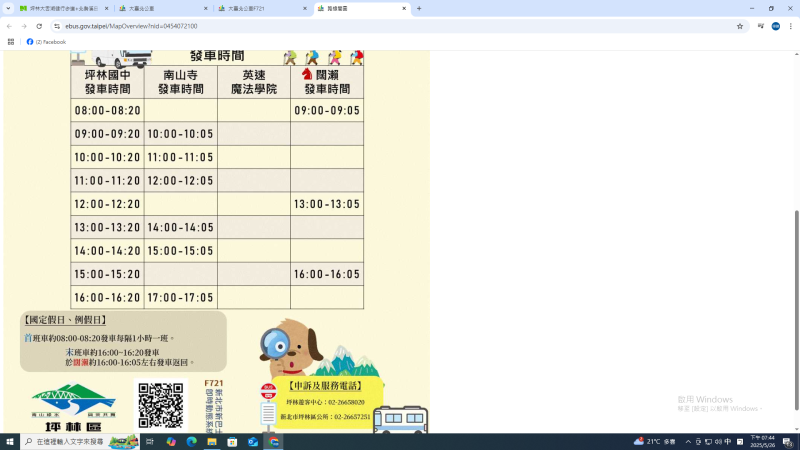Image resolution: width=800 pixels, height=450 pixels.
Task: Click the 坪林區 district logo
Action: click(73, 408)
